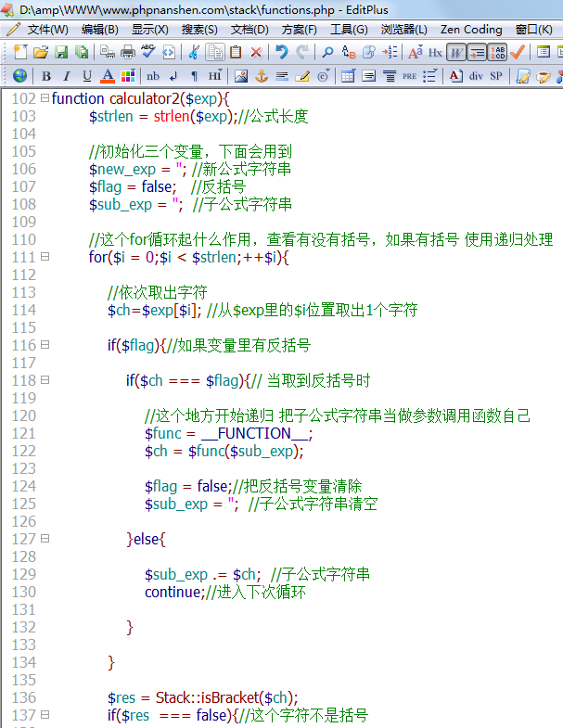Click the orange check mark icon

518,52
